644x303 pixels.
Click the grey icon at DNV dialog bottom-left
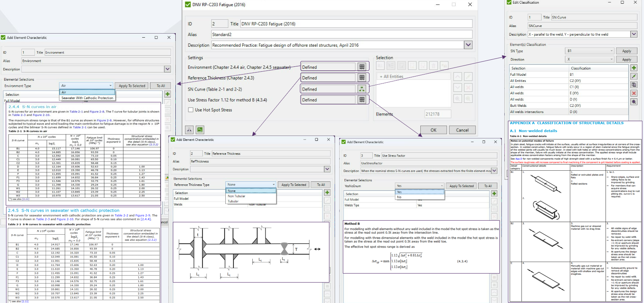click(x=189, y=130)
